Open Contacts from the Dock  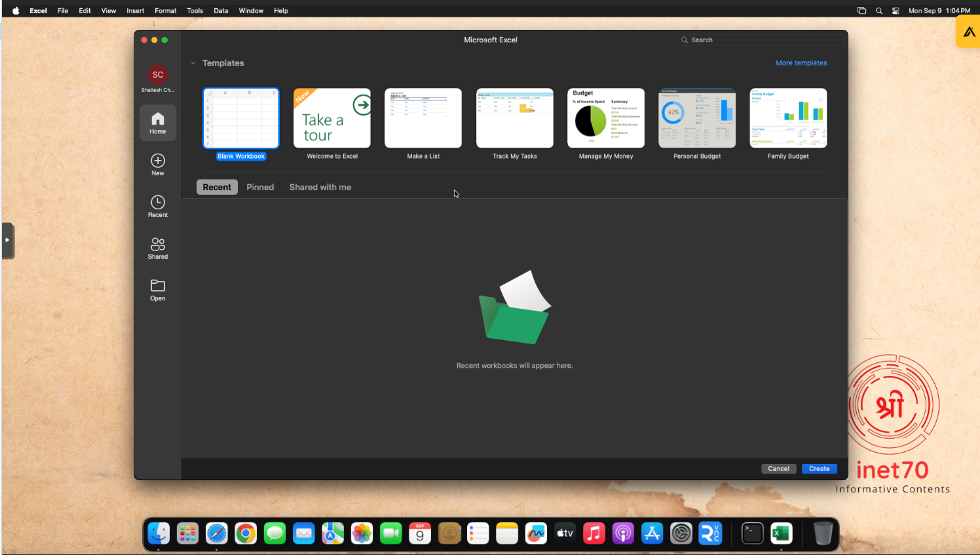(x=450, y=533)
